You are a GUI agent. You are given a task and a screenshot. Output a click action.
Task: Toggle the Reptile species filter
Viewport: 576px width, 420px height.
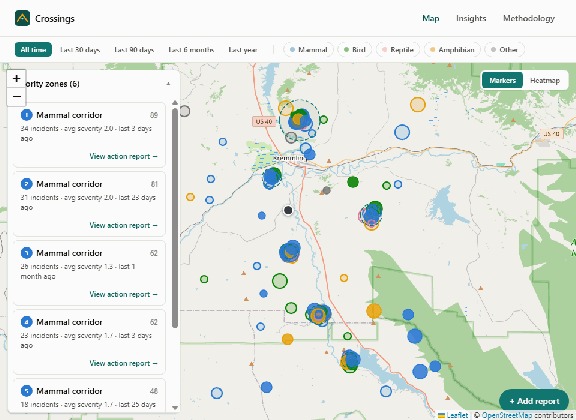click(398, 50)
